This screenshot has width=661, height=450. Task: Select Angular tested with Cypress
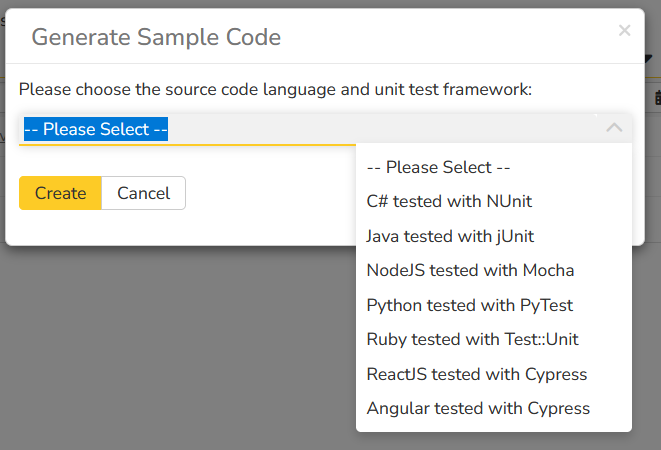click(x=478, y=408)
